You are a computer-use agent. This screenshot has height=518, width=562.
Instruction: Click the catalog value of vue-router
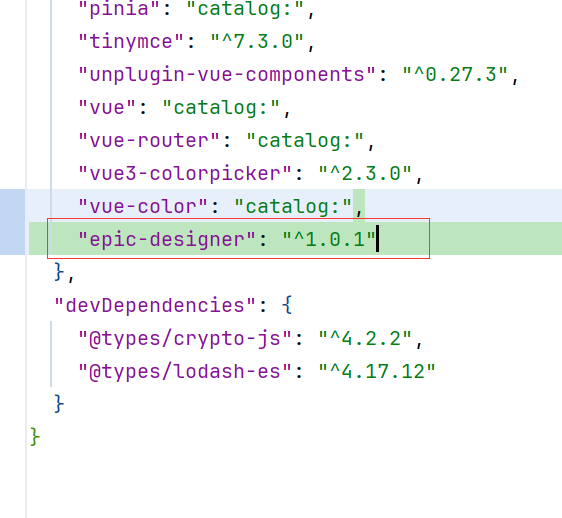pyautogui.click(x=305, y=140)
